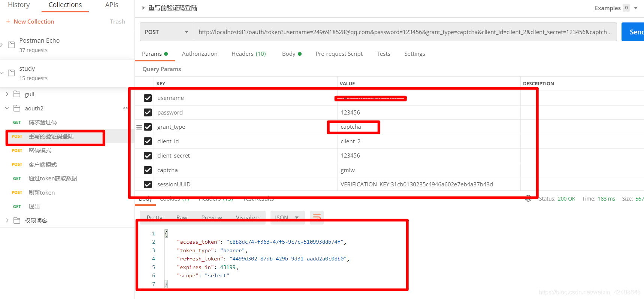Open the Examples dropdown arrow

(x=636, y=8)
